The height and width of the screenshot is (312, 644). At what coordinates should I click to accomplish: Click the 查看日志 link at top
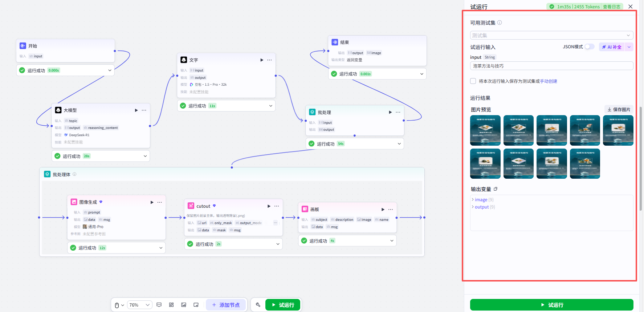point(612,7)
